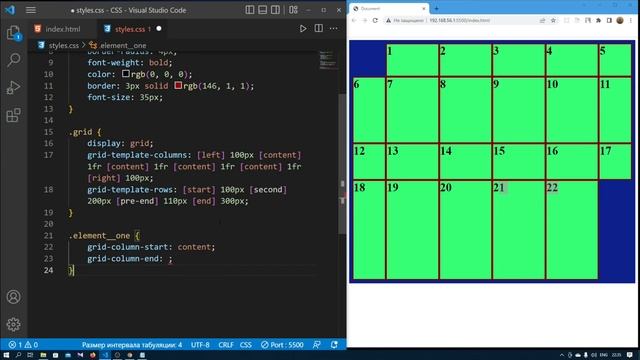The image size is (640, 360).
Task: Click grid cell number 14 in browser
Action: click(465, 161)
